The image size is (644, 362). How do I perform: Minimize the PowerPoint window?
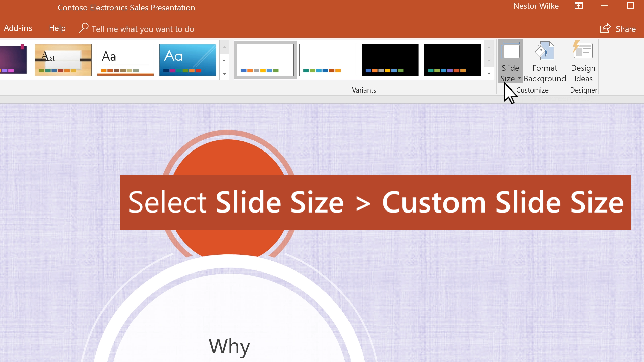click(604, 6)
